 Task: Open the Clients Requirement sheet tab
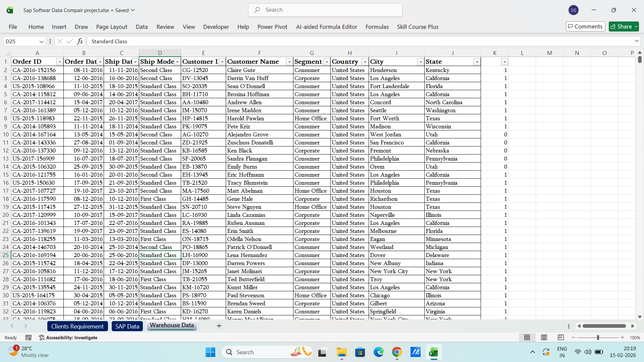pos(77,326)
